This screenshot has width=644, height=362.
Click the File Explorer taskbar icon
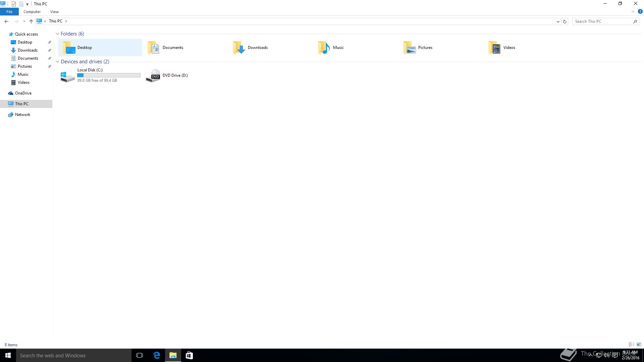click(173, 355)
